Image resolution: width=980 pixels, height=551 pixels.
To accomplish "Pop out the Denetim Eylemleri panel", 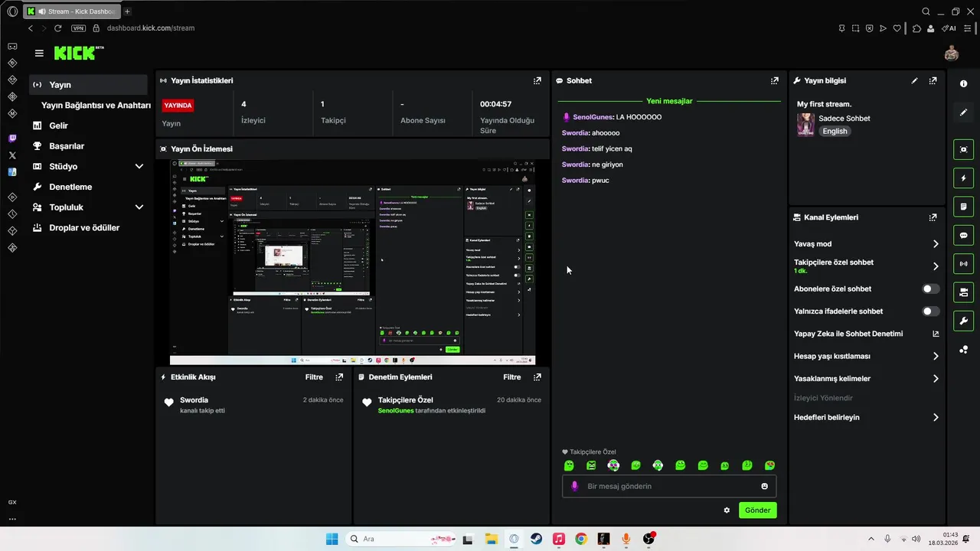I will 537,377.
